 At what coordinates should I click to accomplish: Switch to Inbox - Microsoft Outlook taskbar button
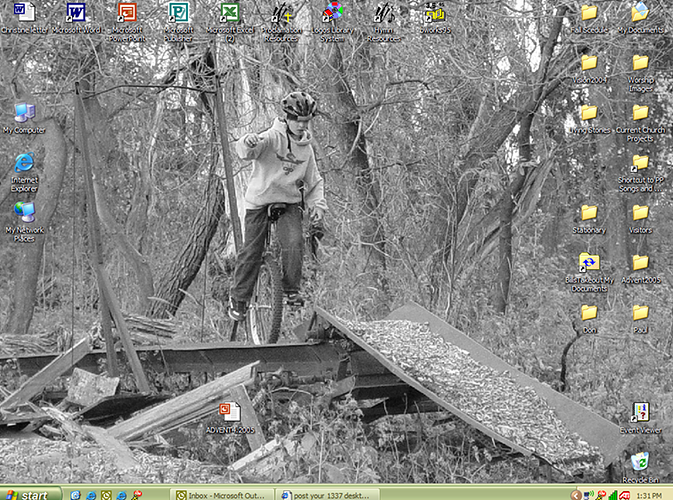click(221, 494)
